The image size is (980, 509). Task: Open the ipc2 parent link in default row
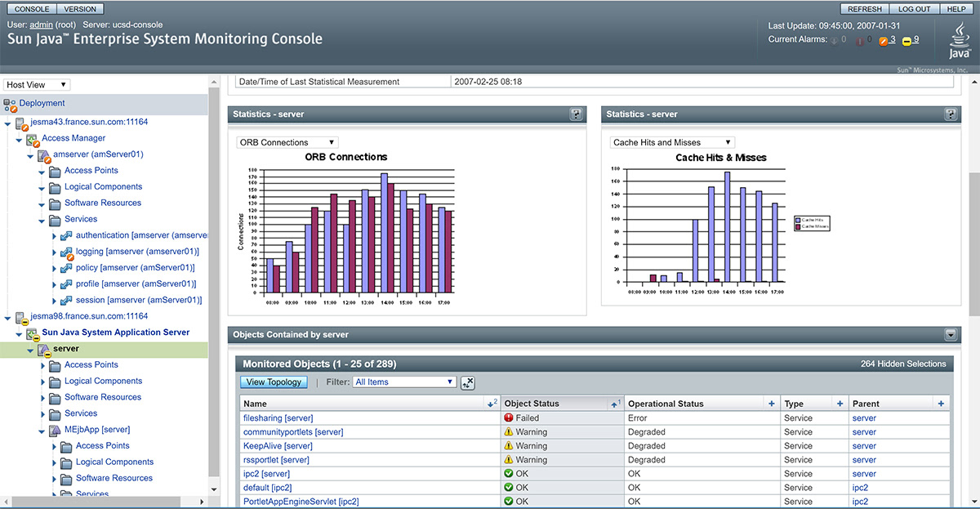click(860, 488)
